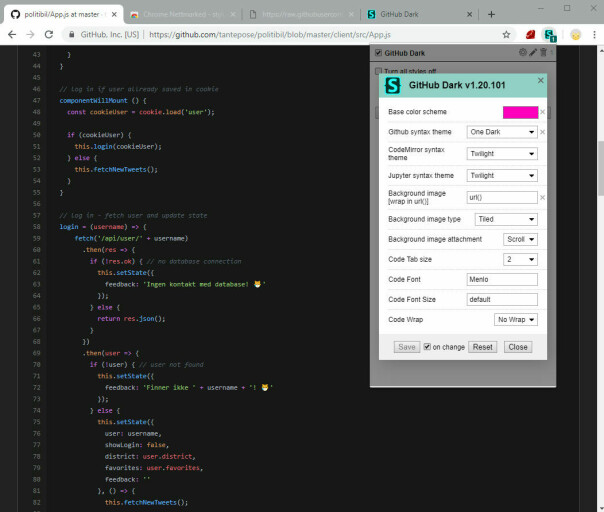This screenshot has width=604, height=512.
Task: Open Code Tab size dropdown
Action: (520, 259)
